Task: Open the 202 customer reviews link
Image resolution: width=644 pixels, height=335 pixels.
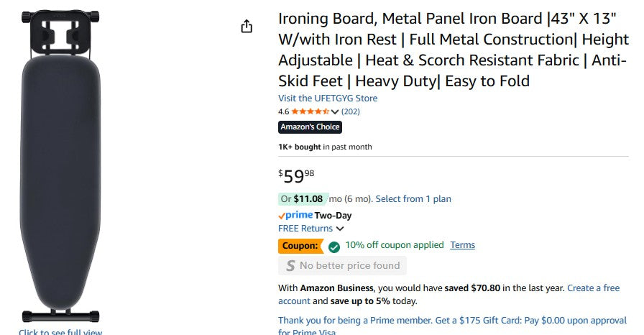Action: 351,111
